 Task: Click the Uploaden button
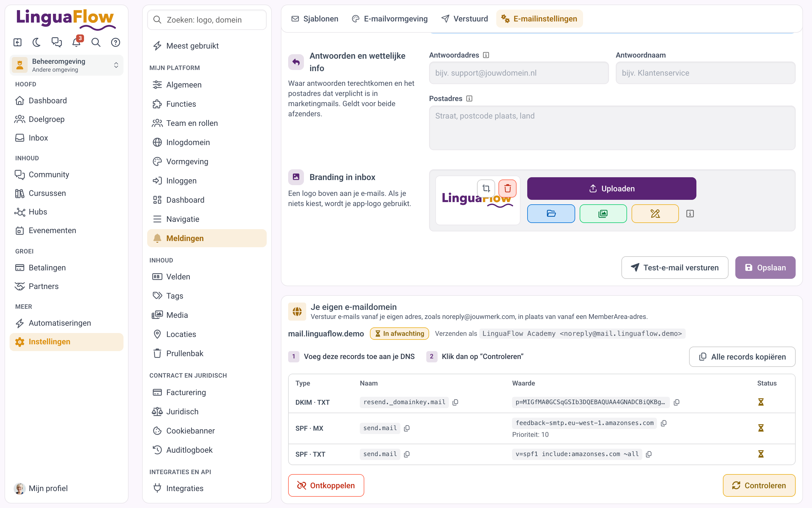611,189
